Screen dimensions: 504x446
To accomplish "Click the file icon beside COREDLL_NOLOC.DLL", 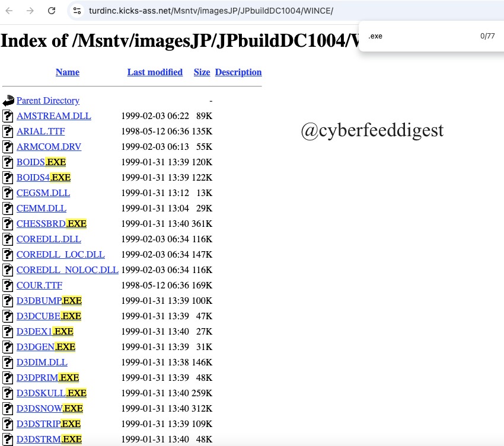I will [x=8, y=270].
